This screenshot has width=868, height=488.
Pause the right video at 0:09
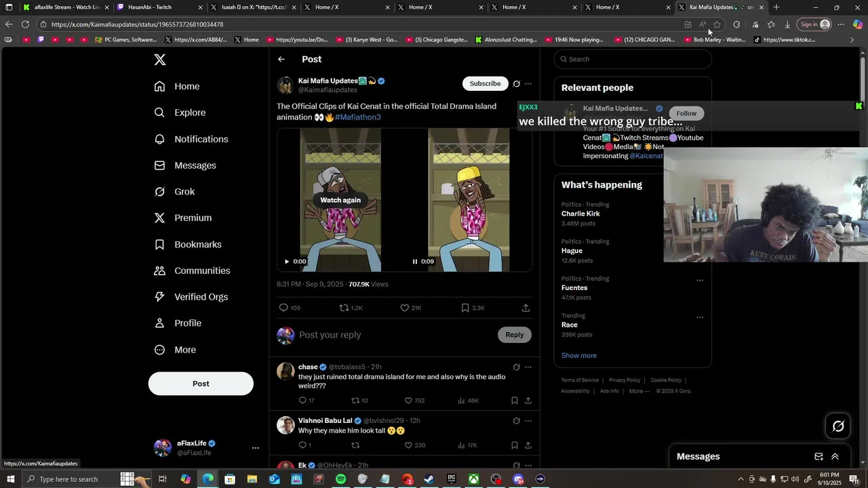tap(415, 262)
